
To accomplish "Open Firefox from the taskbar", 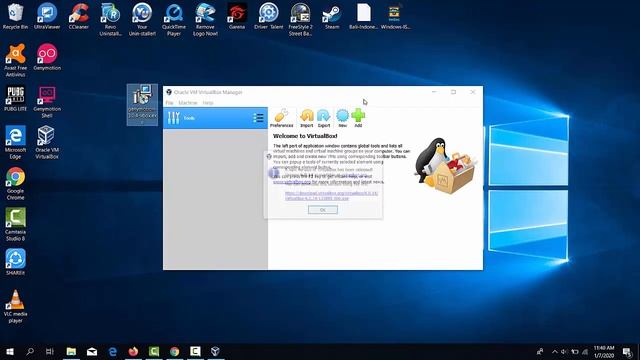I will [x=133, y=351].
